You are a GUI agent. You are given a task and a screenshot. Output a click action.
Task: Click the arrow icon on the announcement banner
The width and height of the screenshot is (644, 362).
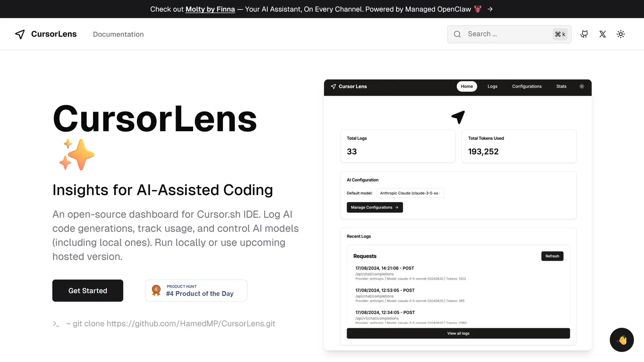(x=490, y=9)
